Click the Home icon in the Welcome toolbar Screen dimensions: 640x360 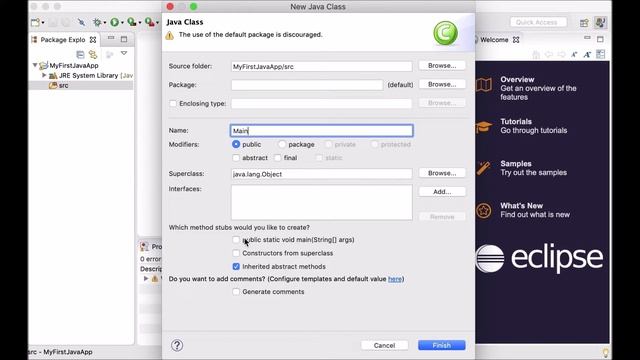tap(536, 54)
